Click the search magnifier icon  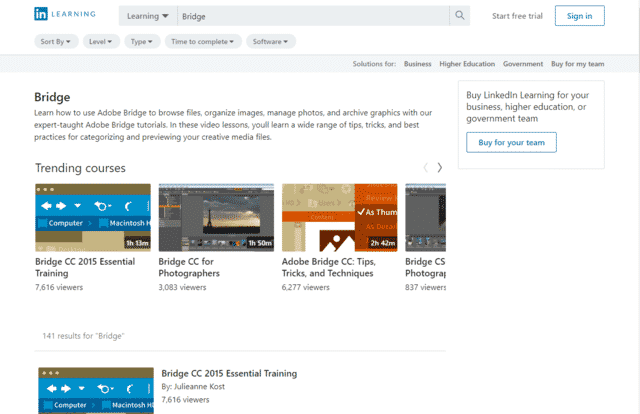pyautogui.click(x=460, y=16)
